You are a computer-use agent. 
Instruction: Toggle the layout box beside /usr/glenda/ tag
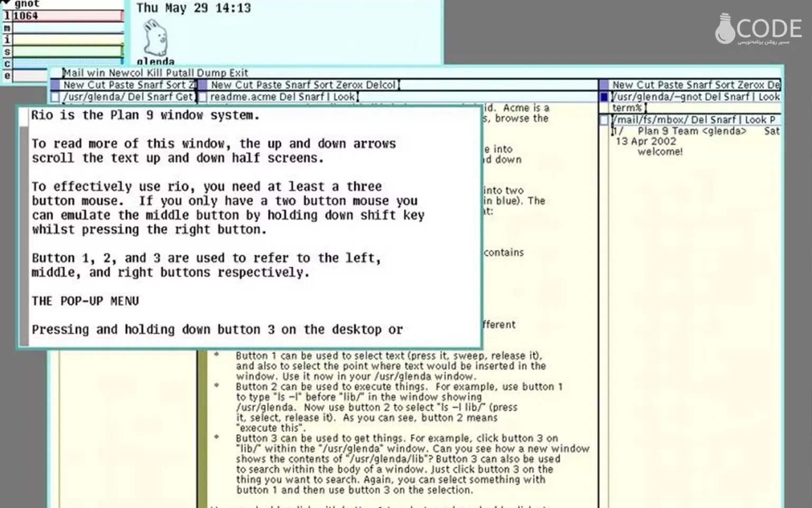(x=55, y=97)
